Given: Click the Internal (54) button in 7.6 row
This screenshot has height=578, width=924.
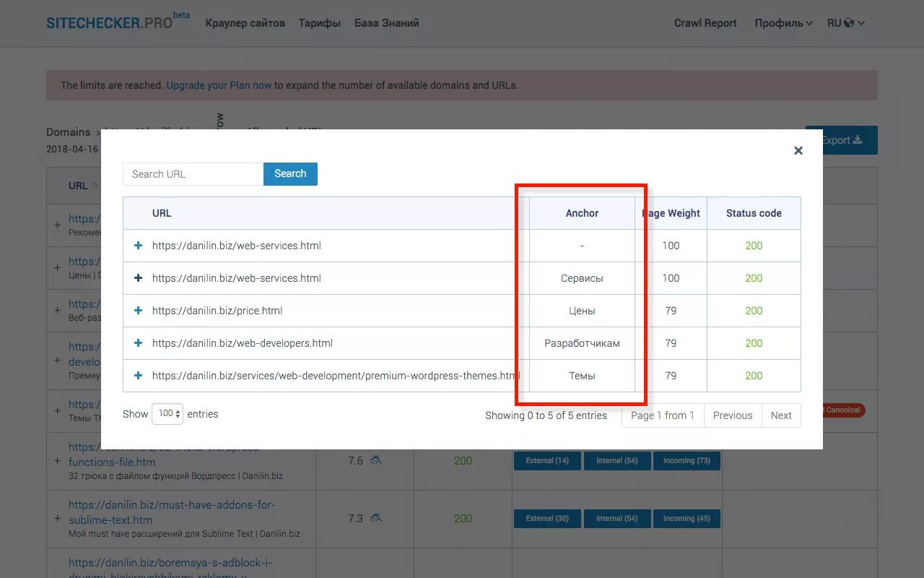Looking at the screenshot, I should [617, 461].
